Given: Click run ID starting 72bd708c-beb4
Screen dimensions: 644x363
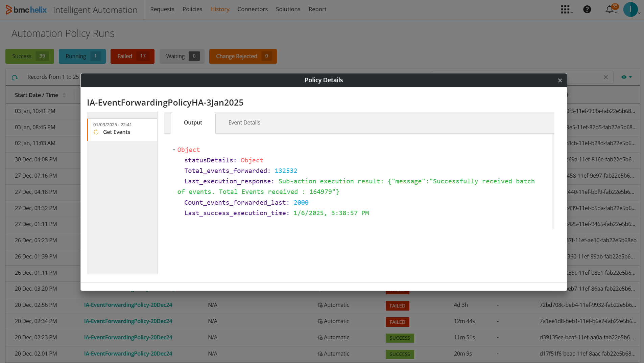Looking at the screenshot, I should 588,305.
